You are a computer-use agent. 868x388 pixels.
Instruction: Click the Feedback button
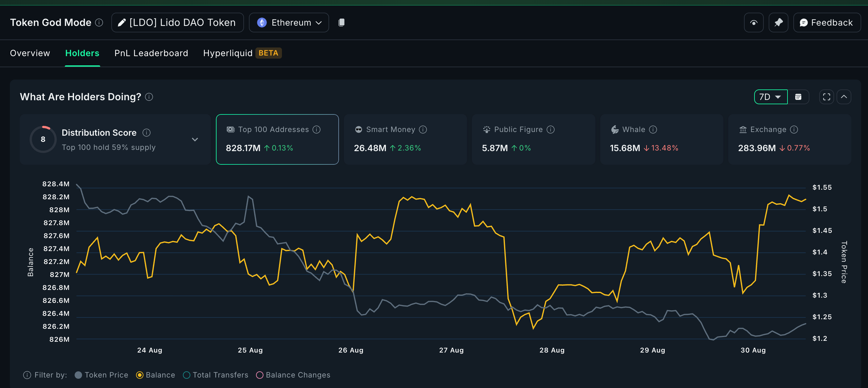point(827,22)
